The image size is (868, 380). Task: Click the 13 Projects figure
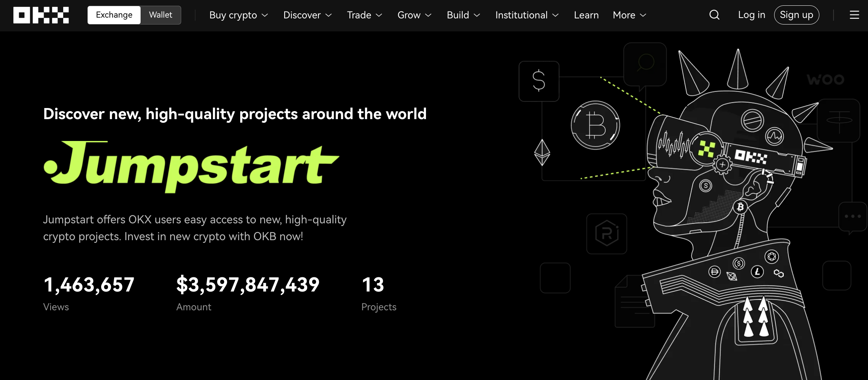[x=373, y=285]
